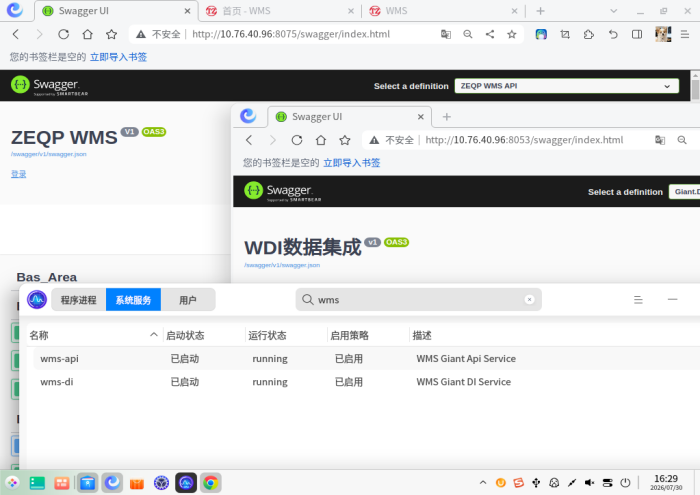Expand the tab list chevron in title bar

(x=614, y=11)
